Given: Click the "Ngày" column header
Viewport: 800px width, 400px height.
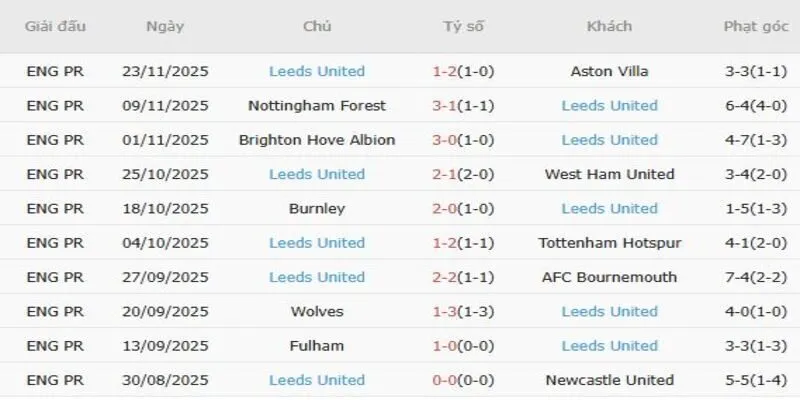Looking at the screenshot, I should coord(164,27).
